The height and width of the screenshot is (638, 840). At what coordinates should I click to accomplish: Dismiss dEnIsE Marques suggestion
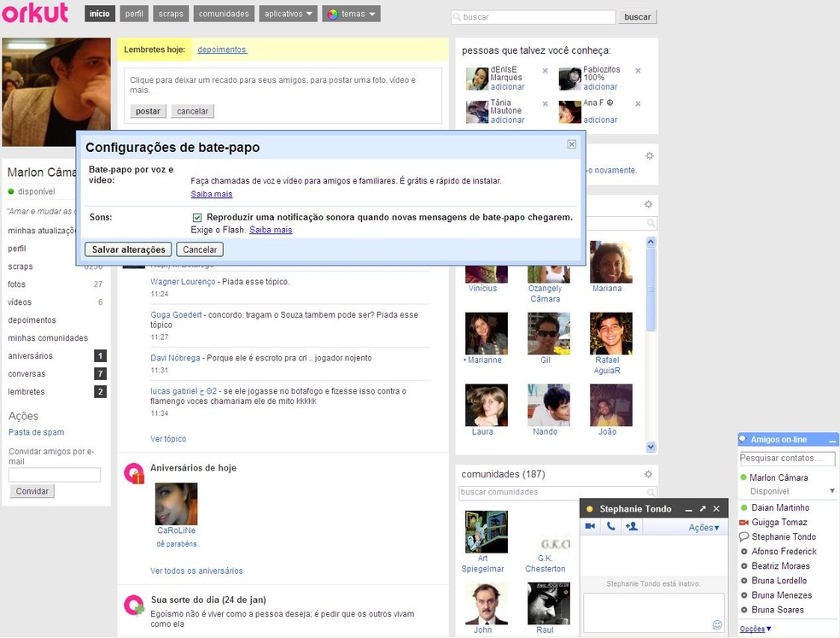545,70
